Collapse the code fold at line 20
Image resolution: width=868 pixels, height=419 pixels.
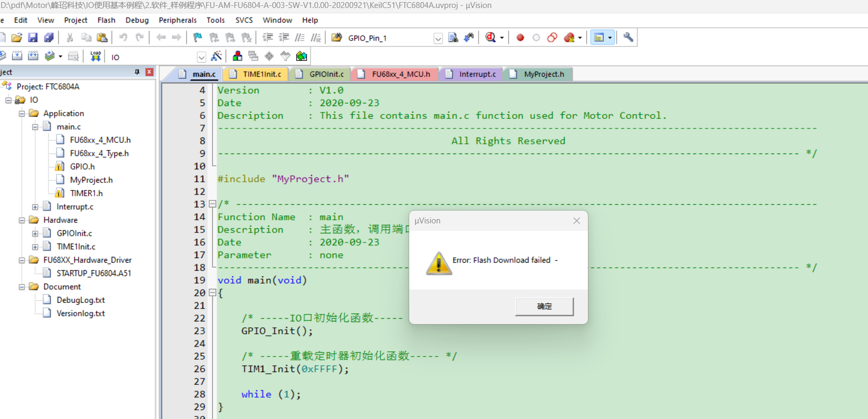(212, 293)
